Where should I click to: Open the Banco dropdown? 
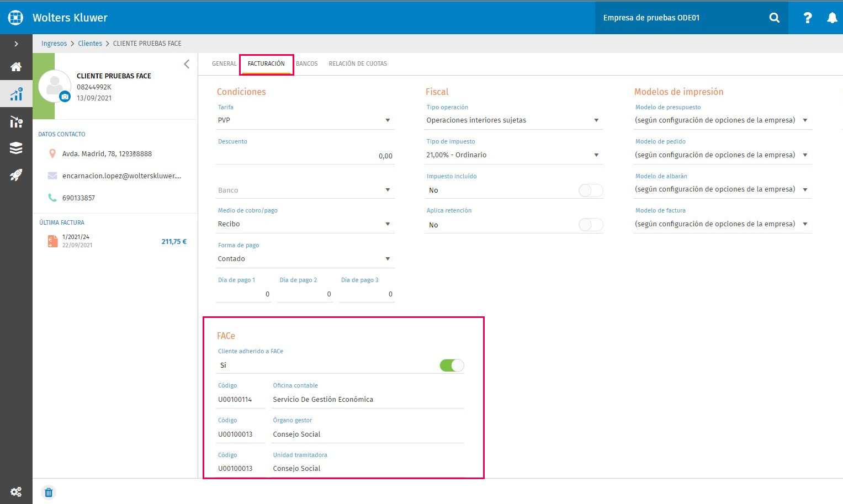[305, 190]
